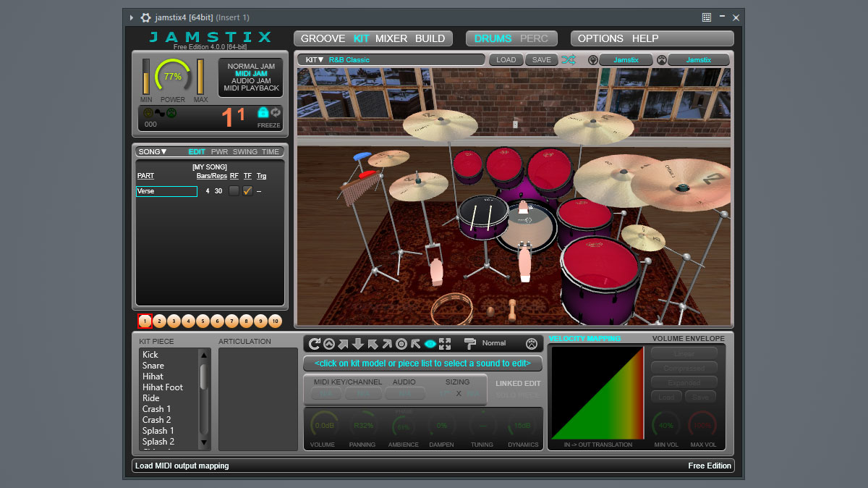Toggle the cyan FREEZE lock icon
868x488 pixels.
click(x=263, y=112)
